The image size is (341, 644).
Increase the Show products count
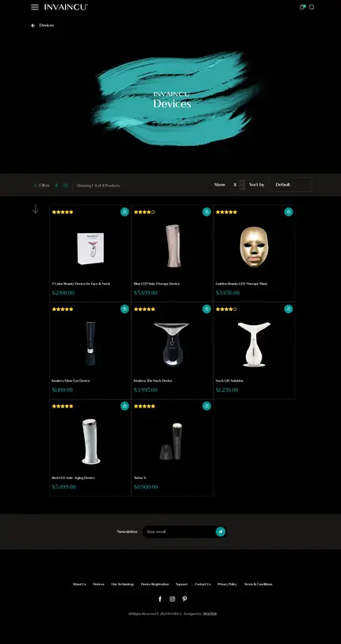(242, 182)
